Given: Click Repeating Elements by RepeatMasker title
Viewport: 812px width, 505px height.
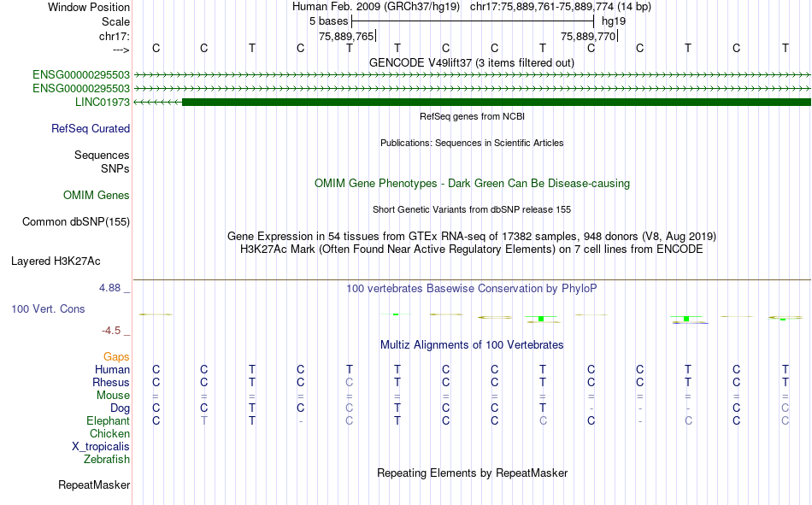Looking at the screenshot, I should coord(472,473).
